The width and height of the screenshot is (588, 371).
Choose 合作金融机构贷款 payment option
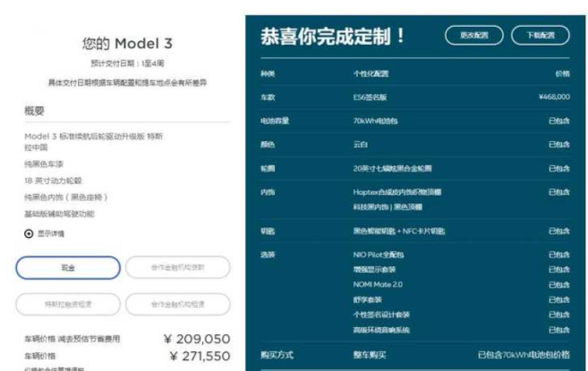177,267
